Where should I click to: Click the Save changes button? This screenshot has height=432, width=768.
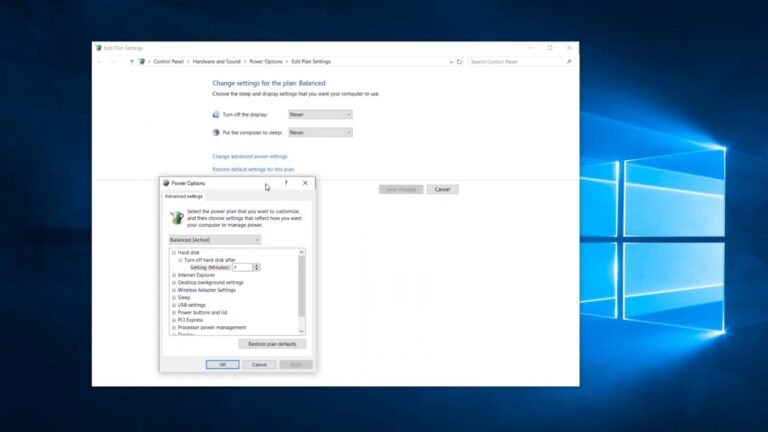pos(401,189)
